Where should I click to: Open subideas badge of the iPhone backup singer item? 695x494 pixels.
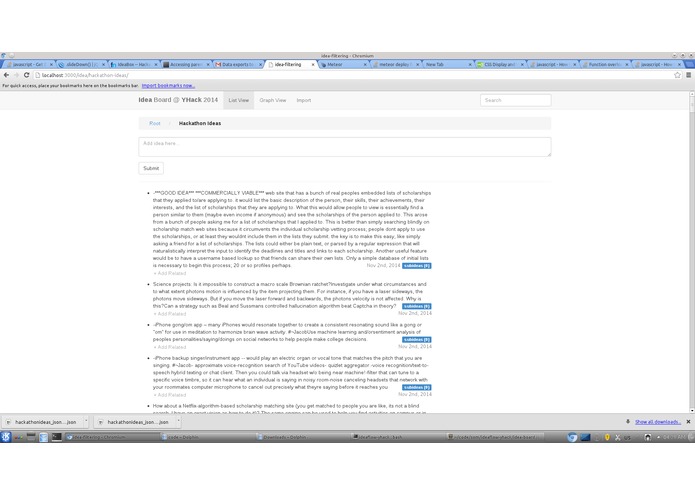(x=417, y=387)
